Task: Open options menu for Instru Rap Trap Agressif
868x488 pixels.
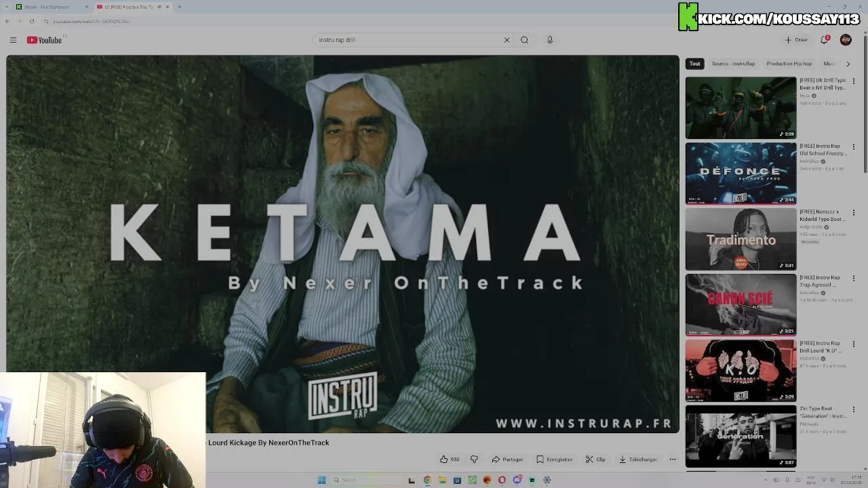Action: point(854,279)
